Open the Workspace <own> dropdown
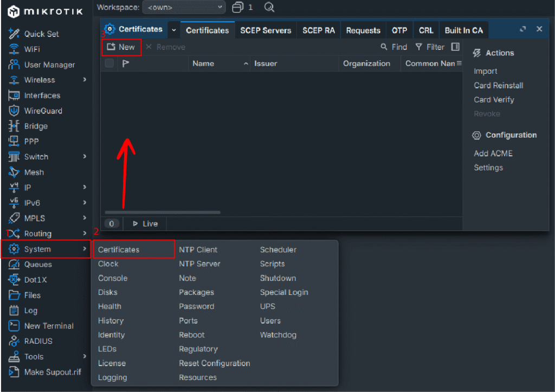Image resolution: width=555 pixels, height=392 pixels. point(184,8)
